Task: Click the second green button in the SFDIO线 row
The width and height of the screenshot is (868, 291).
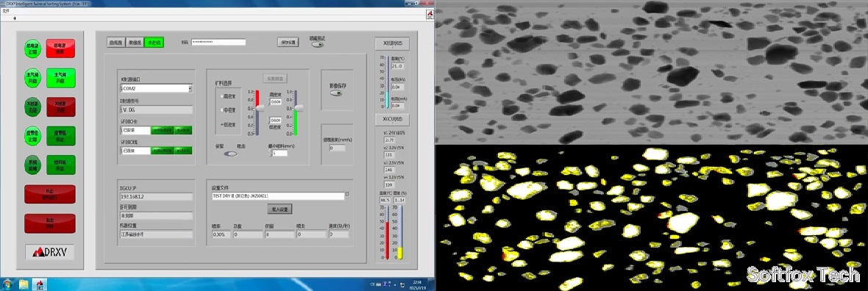Action: [183, 151]
